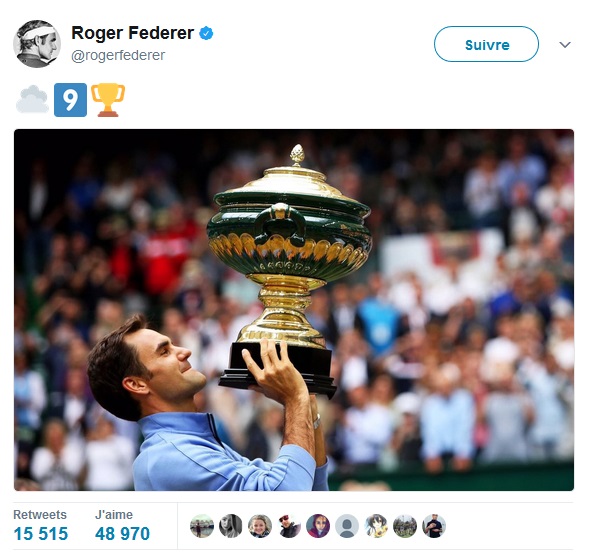Open the last liker avatar on right
Screen dimensions: 592x554
[434, 526]
